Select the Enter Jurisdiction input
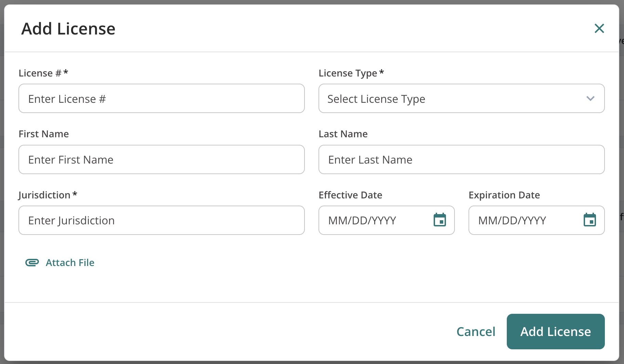Viewport: 624px width, 364px height. tap(162, 220)
